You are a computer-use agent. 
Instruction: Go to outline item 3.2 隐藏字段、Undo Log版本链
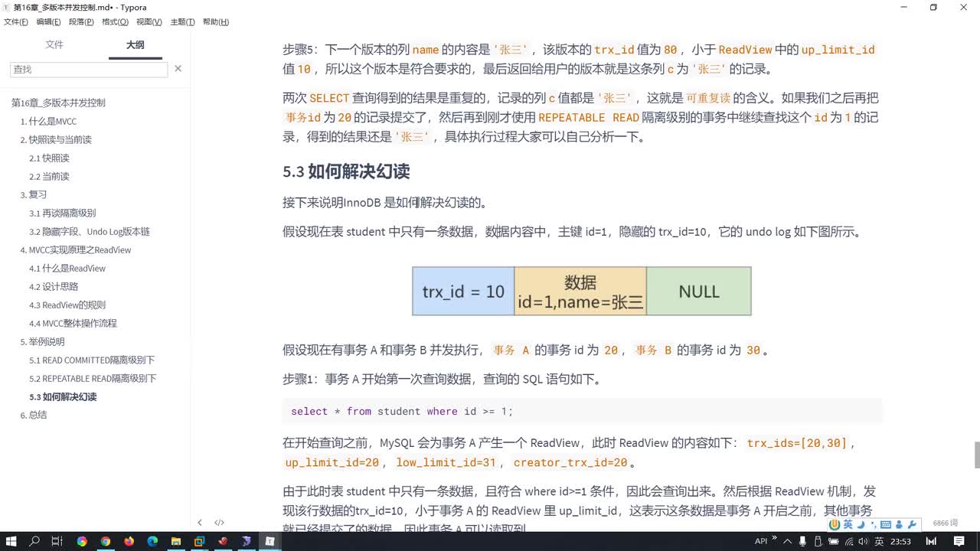coord(90,231)
